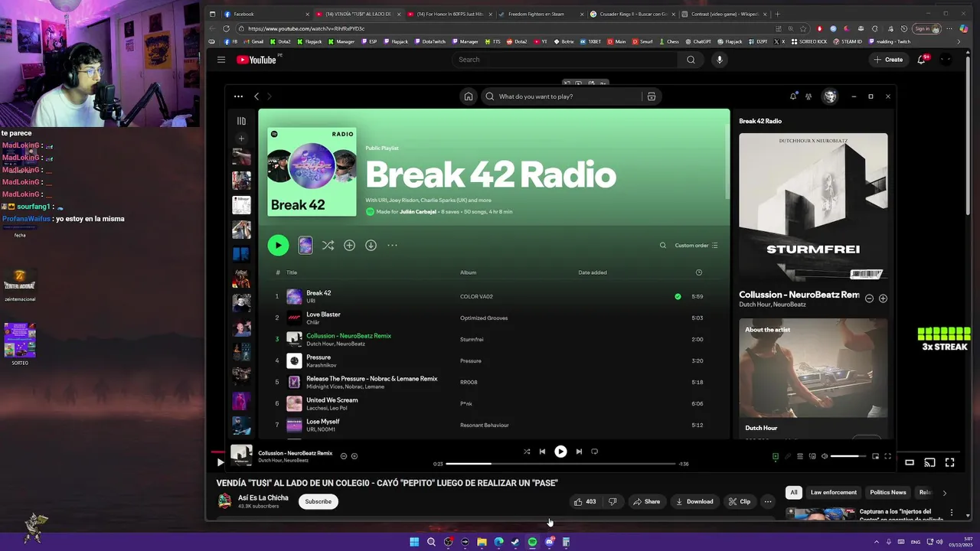Click the YouTube Create button

pos(888,59)
